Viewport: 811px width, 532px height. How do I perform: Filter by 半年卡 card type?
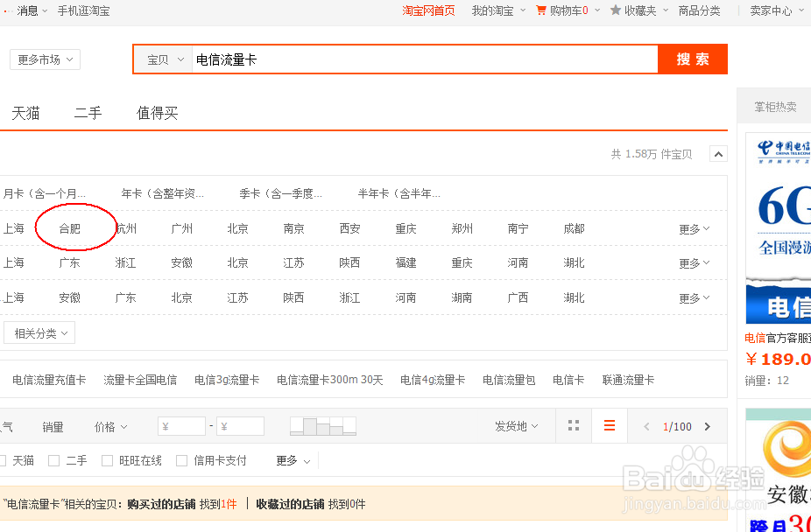399,193
